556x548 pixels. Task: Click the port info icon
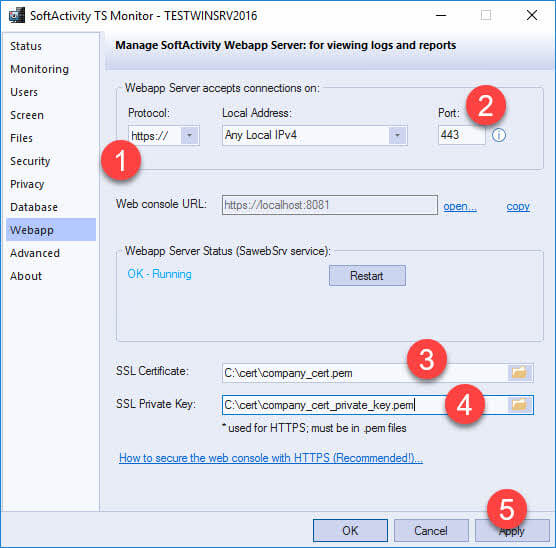coord(499,135)
